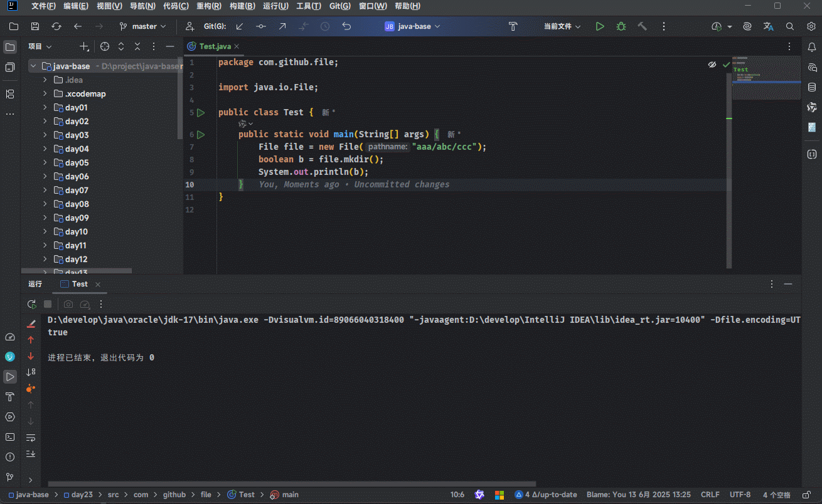Open Notifications bell in right sidebar
Screen dimensions: 822x504
(812, 47)
